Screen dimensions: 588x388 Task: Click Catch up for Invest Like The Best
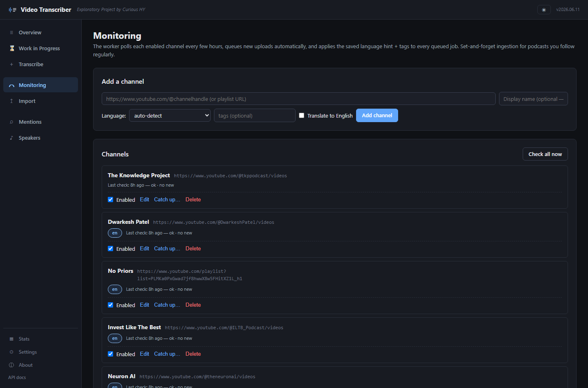167,354
